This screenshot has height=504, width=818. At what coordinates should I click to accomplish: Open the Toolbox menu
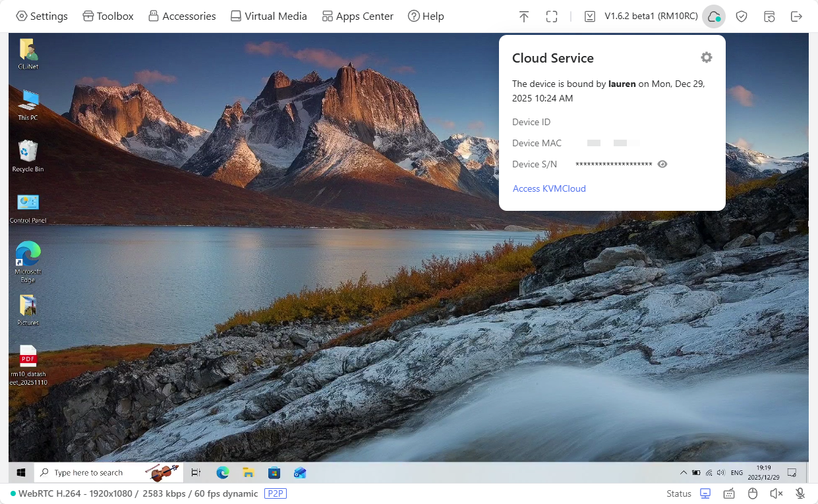pyautogui.click(x=108, y=16)
